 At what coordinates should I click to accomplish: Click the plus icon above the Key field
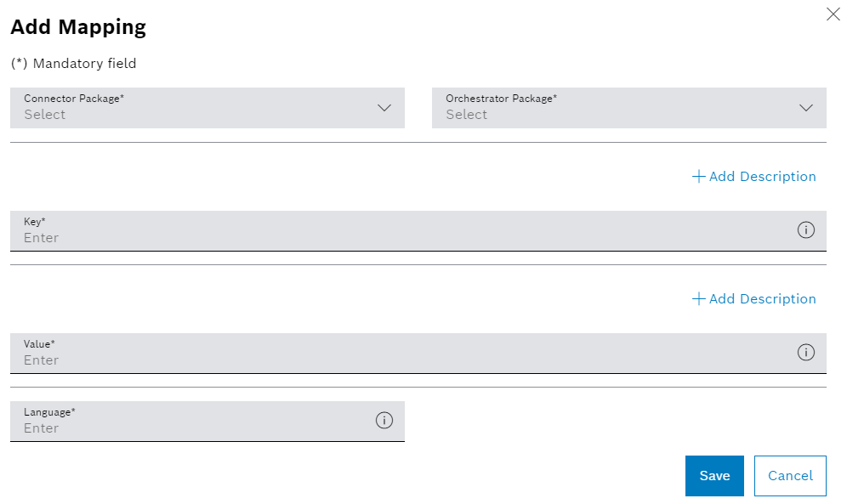click(697, 176)
